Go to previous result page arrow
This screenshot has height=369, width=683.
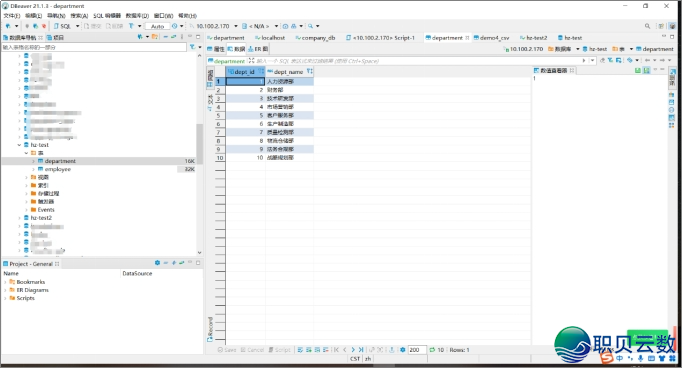(x=345, y=350)
